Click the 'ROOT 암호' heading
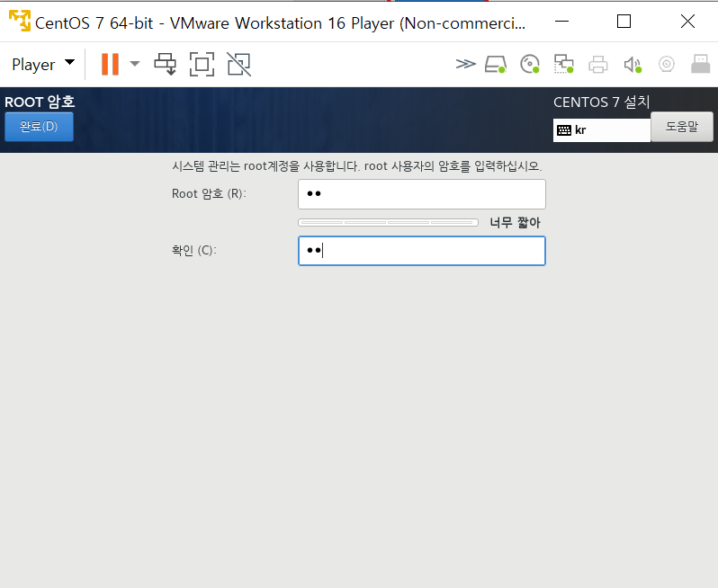The image size is (718, 588). click(x=40, y=102)
